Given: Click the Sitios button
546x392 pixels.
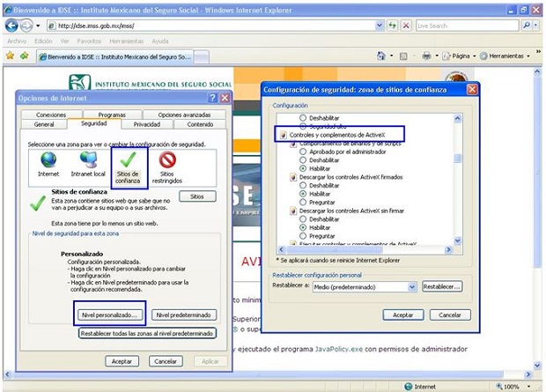Looking at the screenshot, I should (x=197, y=196).
